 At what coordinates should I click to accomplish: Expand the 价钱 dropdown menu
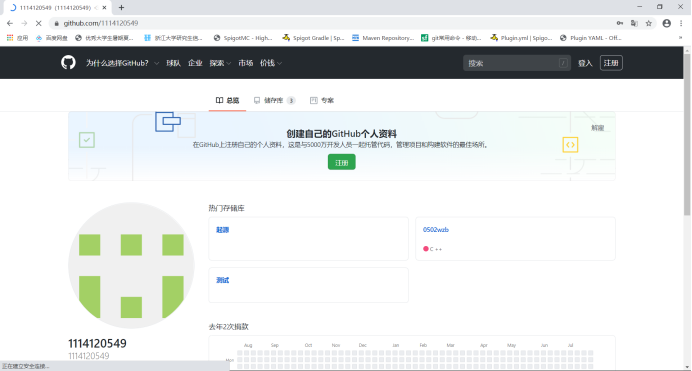pos(271,63)
